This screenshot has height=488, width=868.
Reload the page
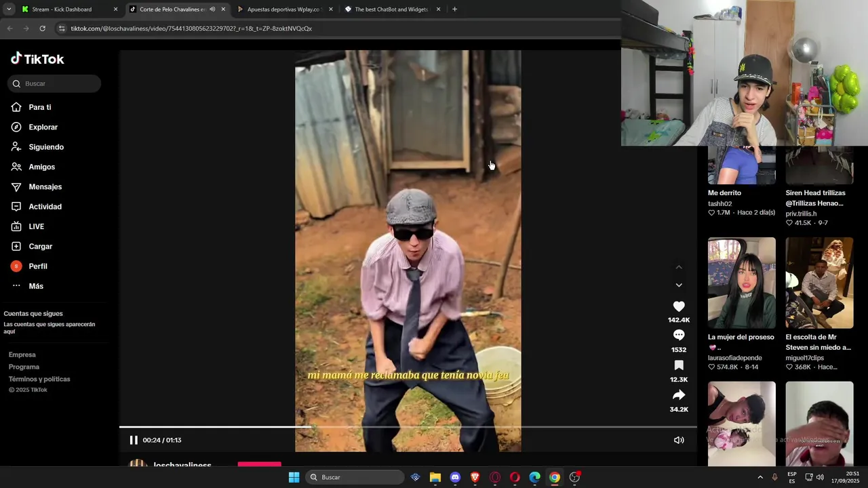pos(42,28)
